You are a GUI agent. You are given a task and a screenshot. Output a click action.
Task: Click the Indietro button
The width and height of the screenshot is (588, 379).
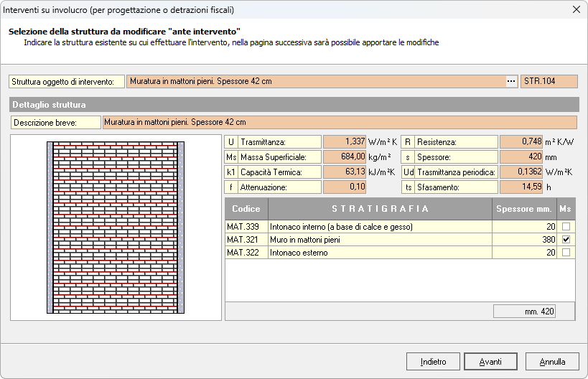(433, 362)
